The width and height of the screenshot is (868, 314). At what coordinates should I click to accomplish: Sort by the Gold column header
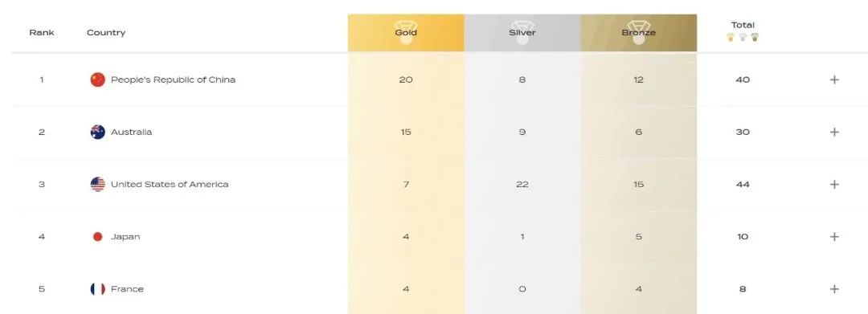pyautogui.click(x=406, y=33)
